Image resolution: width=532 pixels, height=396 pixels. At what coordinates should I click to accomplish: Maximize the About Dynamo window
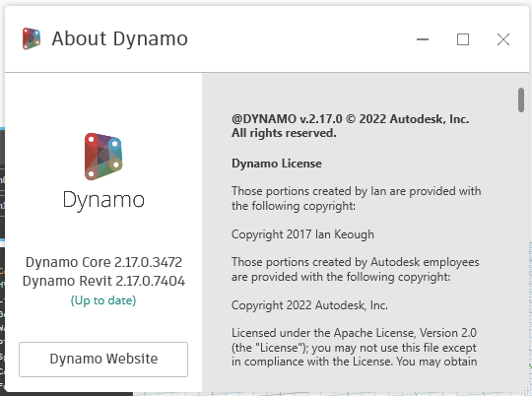(x=463, y=39)
